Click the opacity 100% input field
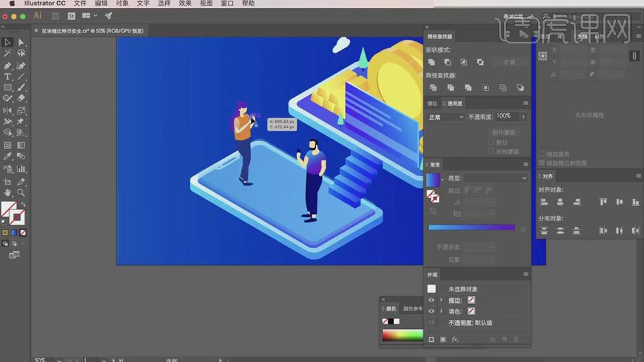Image resolution: width=644 pixels, height=362 pixels. pyautogui.click(x=507, y=116)
